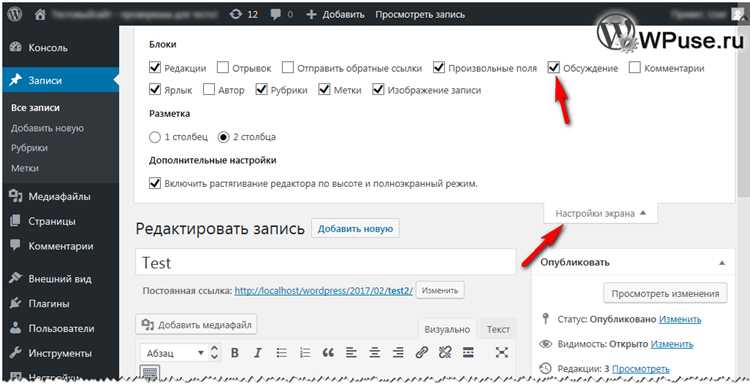750x385 pixels.
Task: Click the Просмотреть изменения button
Action: 665,293
